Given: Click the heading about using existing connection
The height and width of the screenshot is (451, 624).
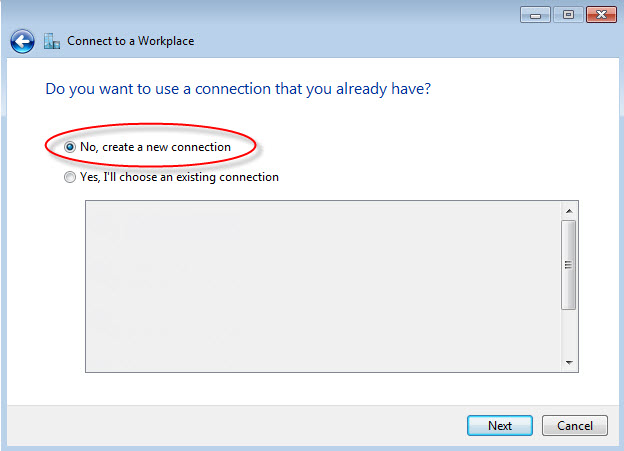Looking at the screenshot, I should pos(238,89).
